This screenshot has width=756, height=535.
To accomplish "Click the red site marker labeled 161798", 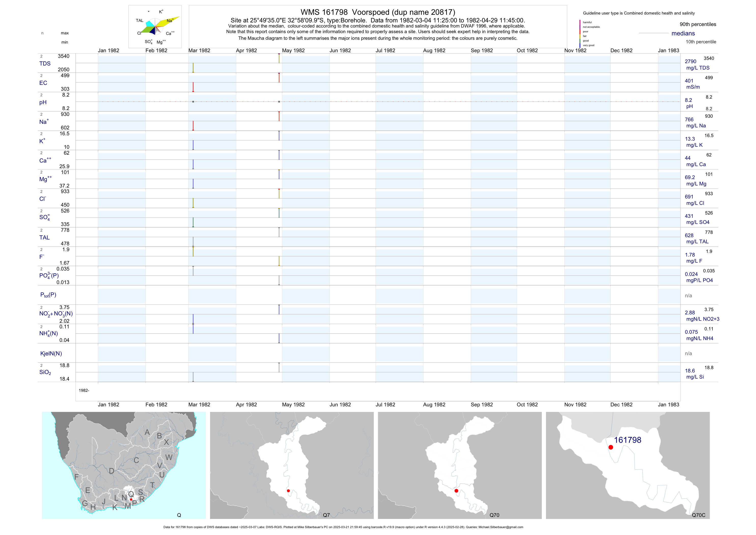I will pos(610,447).
